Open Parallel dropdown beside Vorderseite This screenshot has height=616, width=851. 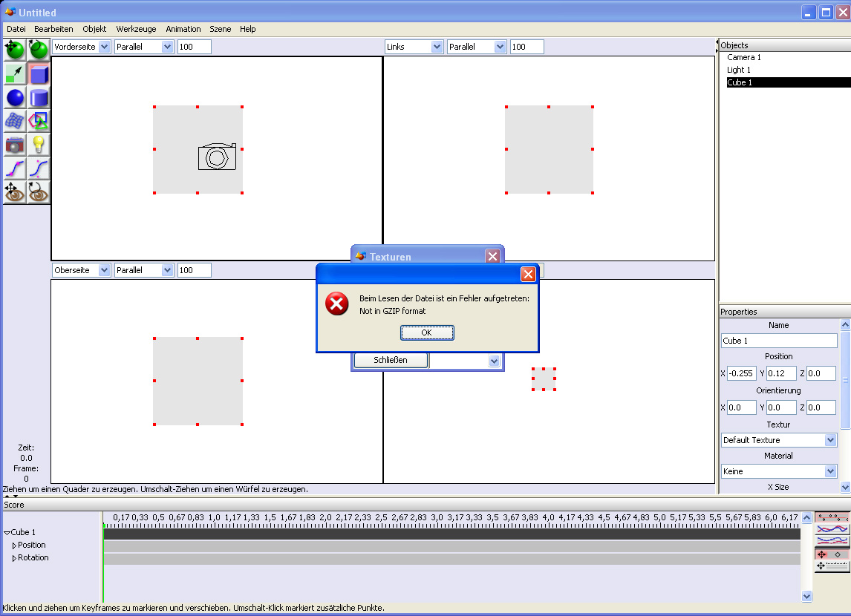[x=168, y=47]
